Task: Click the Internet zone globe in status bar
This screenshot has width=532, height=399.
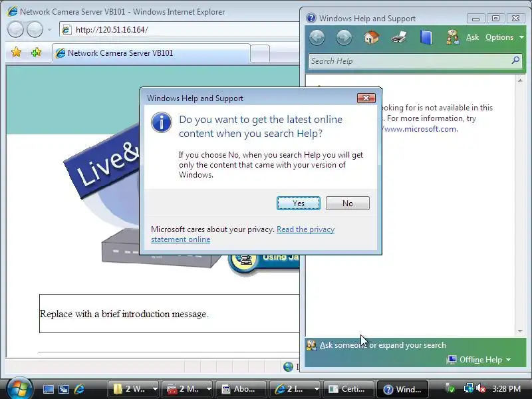Action: click(288, 366)
